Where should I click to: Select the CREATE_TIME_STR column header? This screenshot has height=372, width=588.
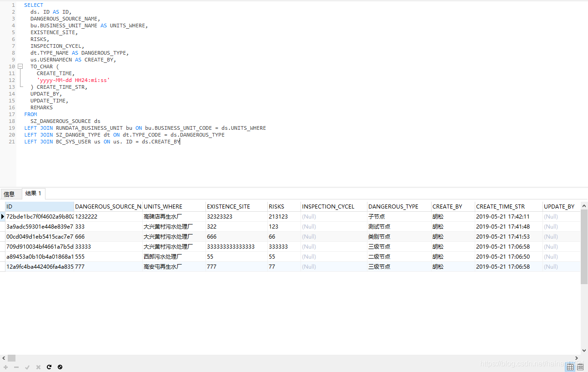[x=509, y=206]
